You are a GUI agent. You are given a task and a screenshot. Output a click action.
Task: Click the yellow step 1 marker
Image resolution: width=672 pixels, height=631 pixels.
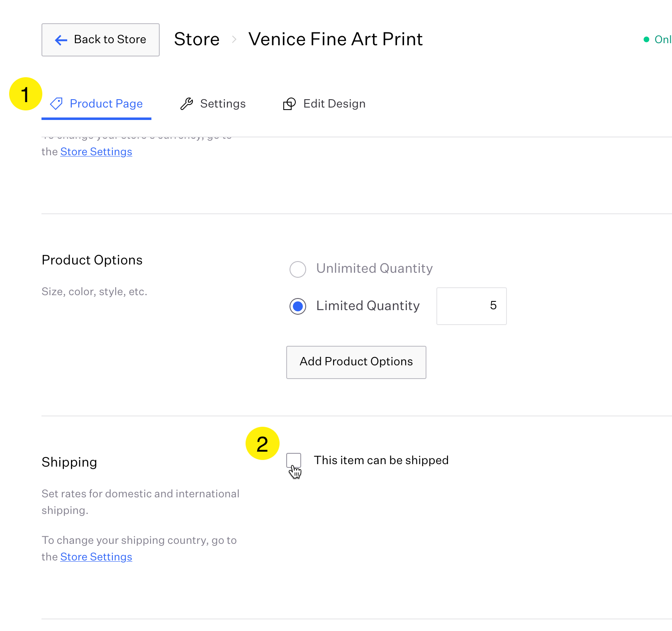26,94
